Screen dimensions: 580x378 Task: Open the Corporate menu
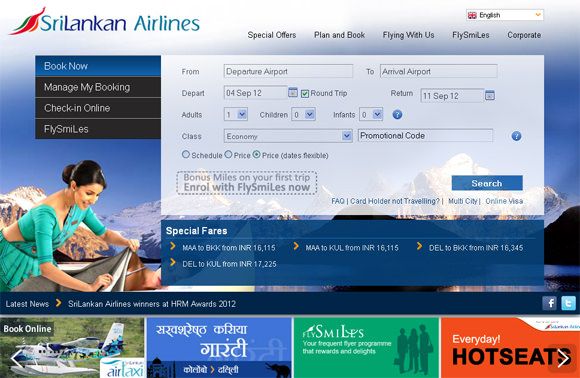pos(524,35)
